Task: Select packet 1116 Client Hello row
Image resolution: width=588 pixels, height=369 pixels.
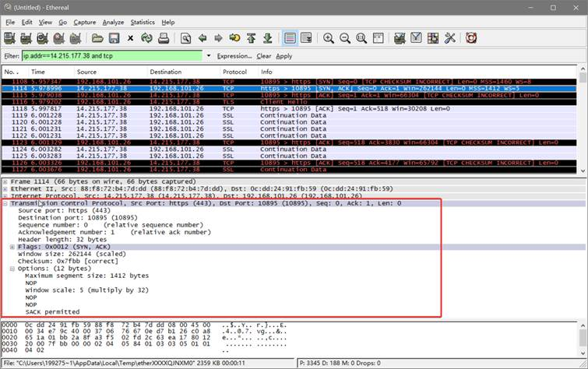Action: coord(289,102)
